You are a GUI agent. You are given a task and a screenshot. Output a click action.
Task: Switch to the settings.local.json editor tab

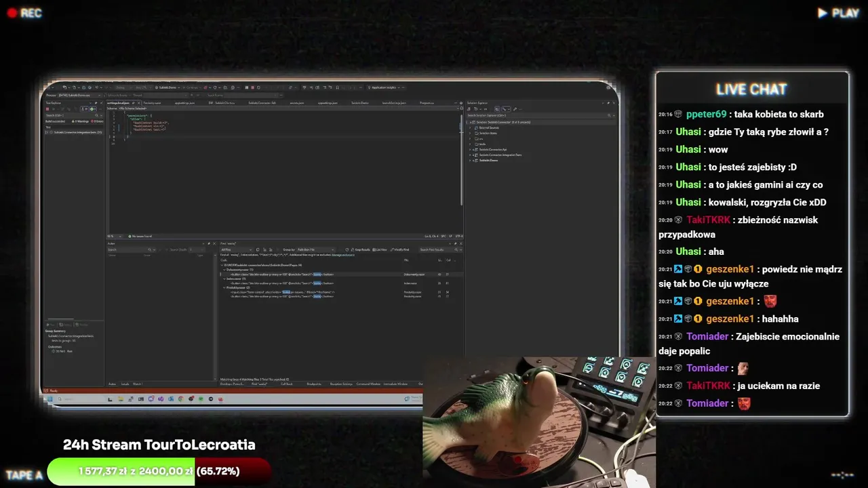click(123, 103)
